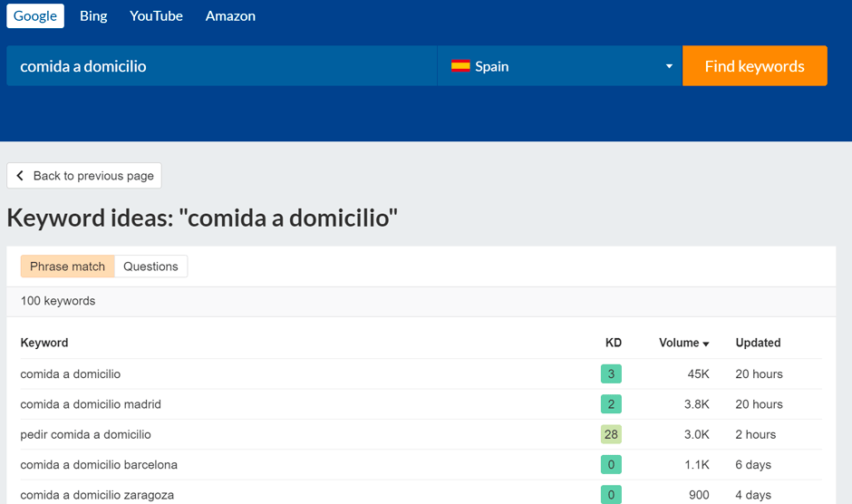This screenshot has height=504, width=852.
Task: Click keyword 'comida a domicilio zaragoza'
Action: (97, 495)
